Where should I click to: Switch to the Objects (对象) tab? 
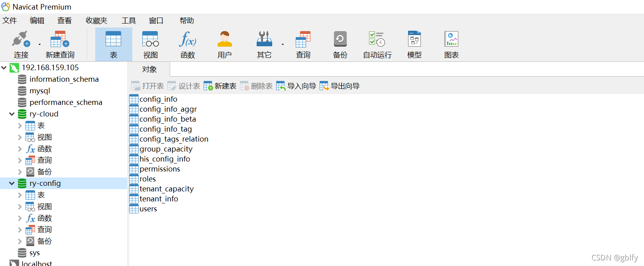(149, 69)
